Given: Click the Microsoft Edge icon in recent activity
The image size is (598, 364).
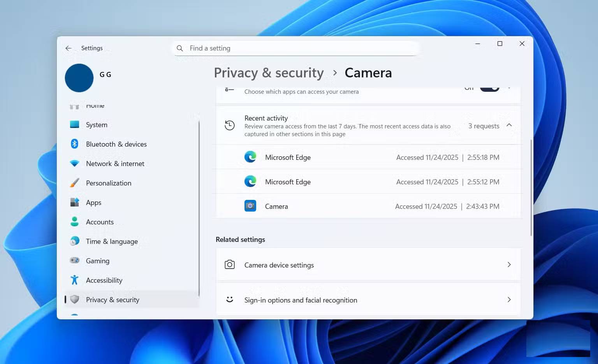Looking at the screenshot, I should click(x=250, y=157).
